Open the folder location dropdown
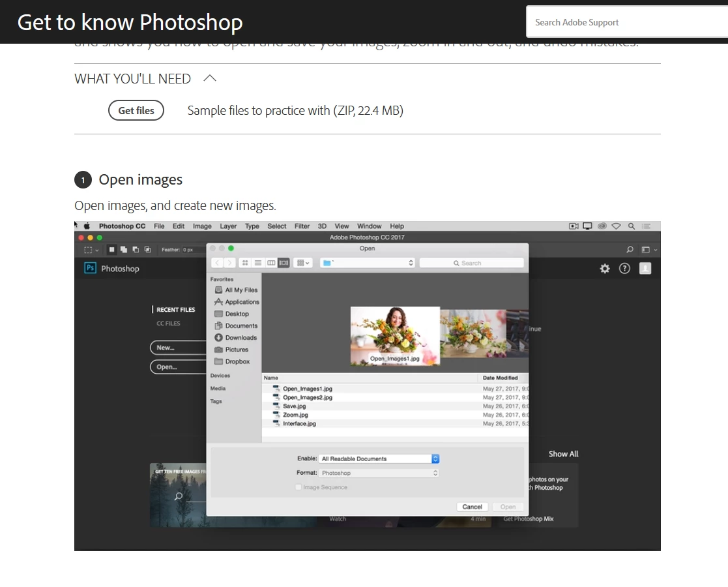 [367, 263]
